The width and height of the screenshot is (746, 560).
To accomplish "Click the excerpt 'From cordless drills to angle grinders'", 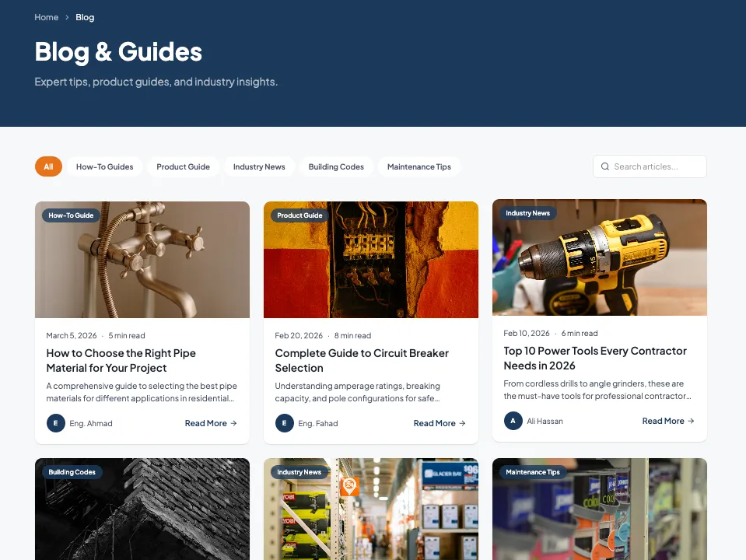I will click(x=597, y=390).
